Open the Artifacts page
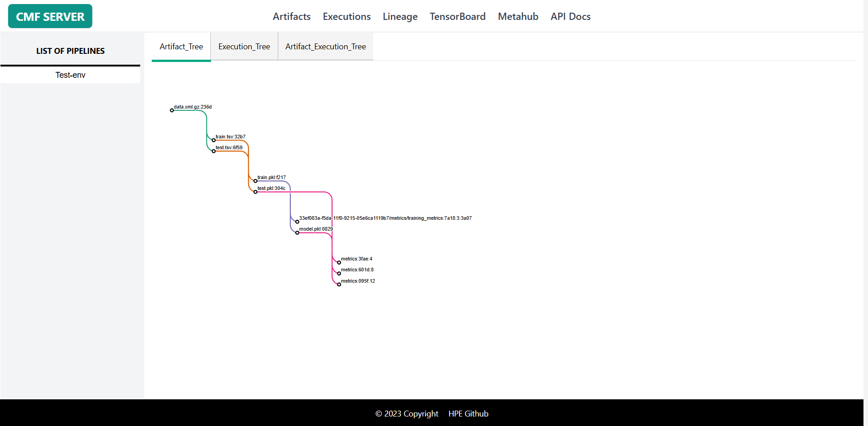 291,16
